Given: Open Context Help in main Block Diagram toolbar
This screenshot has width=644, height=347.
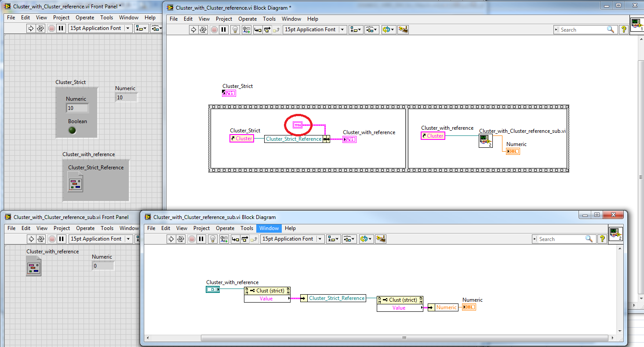Looking at the screenshot, I should (x=623, y=29).
